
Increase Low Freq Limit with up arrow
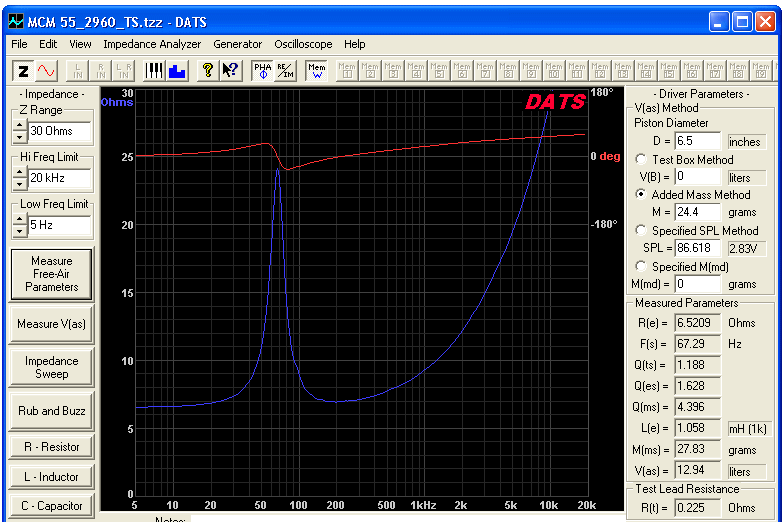[x=19, y=220]
